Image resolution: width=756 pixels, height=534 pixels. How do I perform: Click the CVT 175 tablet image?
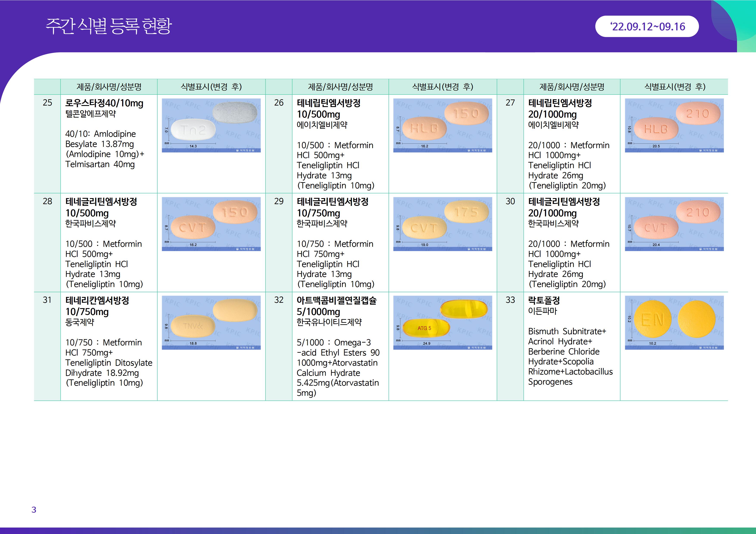(442, 224)
